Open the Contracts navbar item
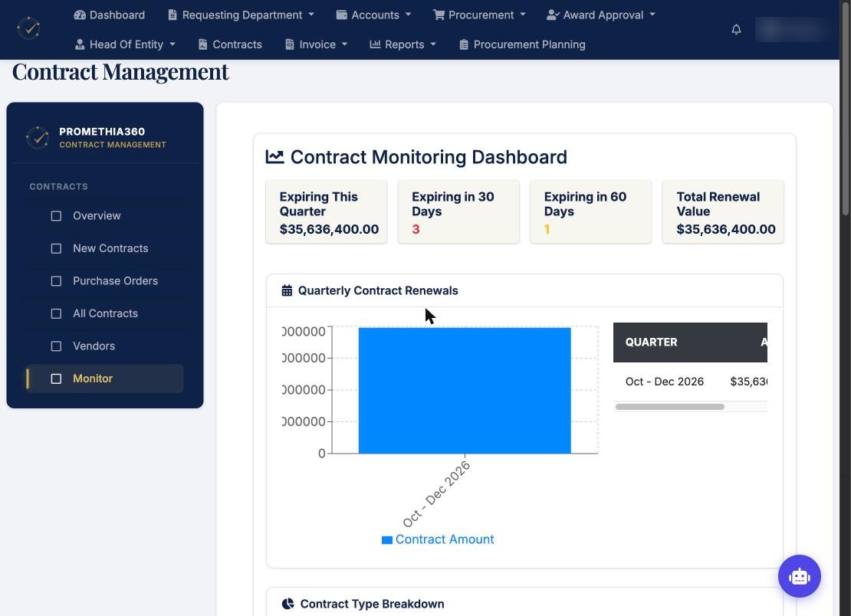851x616 pixels. (230, 44)
